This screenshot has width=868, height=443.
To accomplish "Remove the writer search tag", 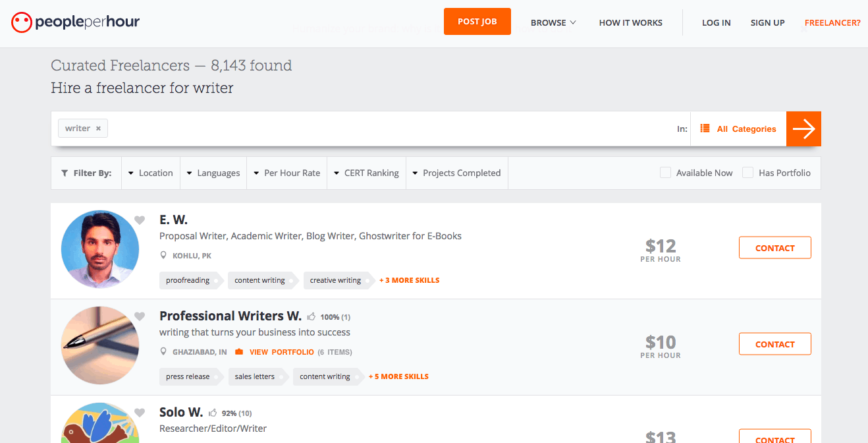I will pyautogui.click(x=98, y=129).
